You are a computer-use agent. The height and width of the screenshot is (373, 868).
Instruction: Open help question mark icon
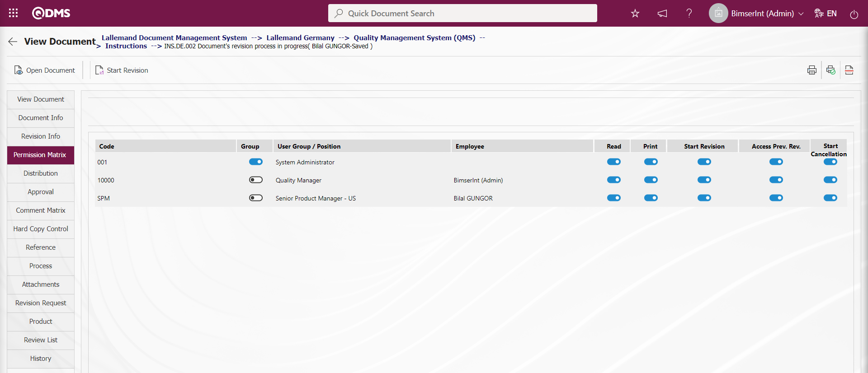(689, 13)
